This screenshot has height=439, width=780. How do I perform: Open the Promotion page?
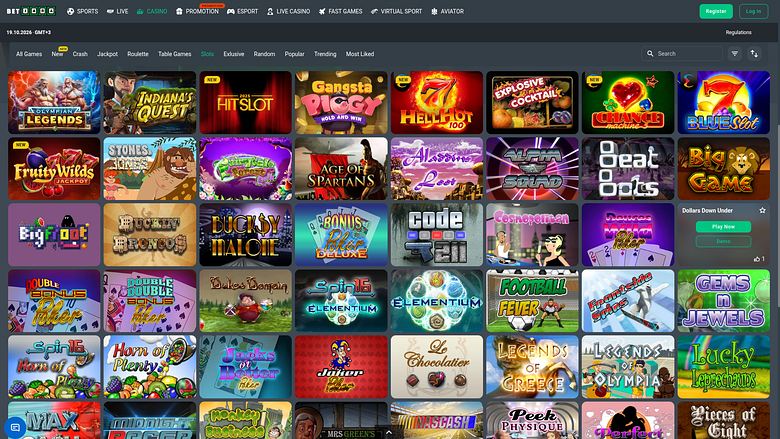pyautogui.click(x=197, y=11)
